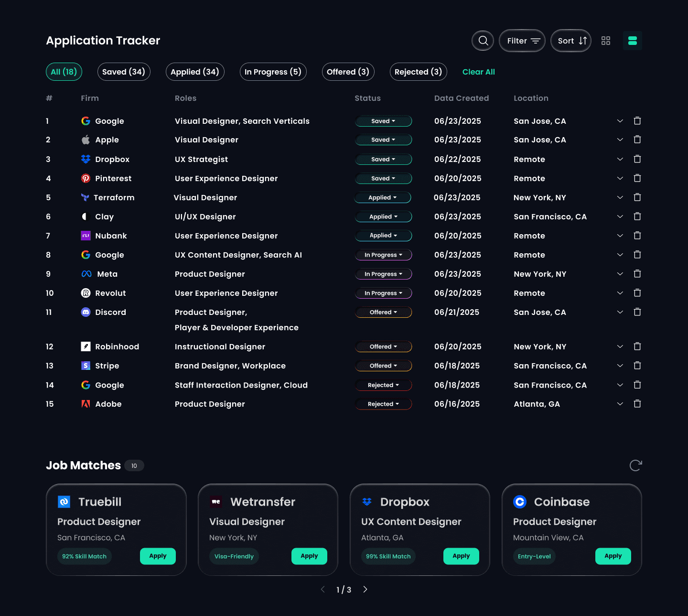Click trash icon for Terraform row
688x616 pixels.
(x=637, y=197)
